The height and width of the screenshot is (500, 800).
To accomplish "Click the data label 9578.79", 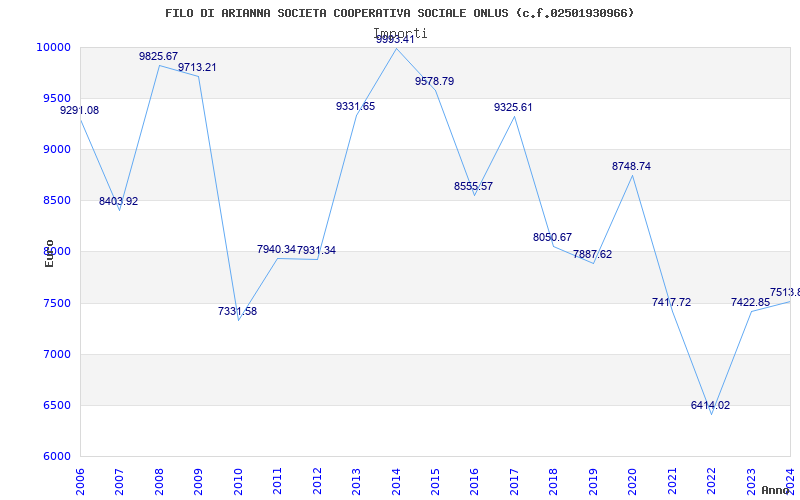I will [x=434, y=81].
